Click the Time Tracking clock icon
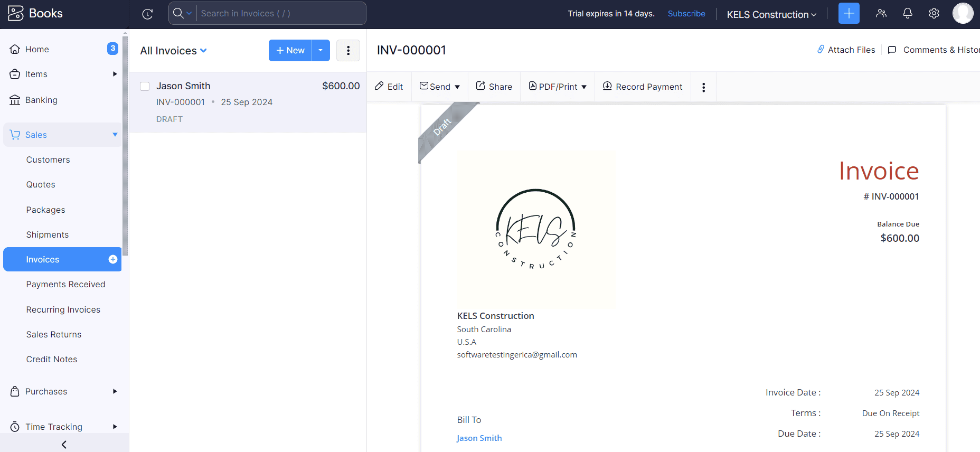This screenshot has width=980, height=452. coord(15,427)
